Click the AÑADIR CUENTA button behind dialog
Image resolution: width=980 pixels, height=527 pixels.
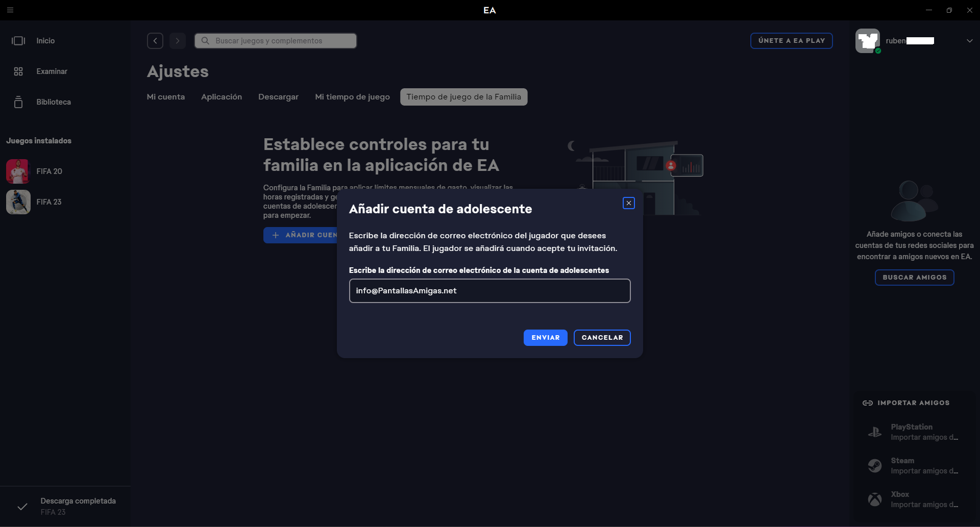[x=300, y=235]
